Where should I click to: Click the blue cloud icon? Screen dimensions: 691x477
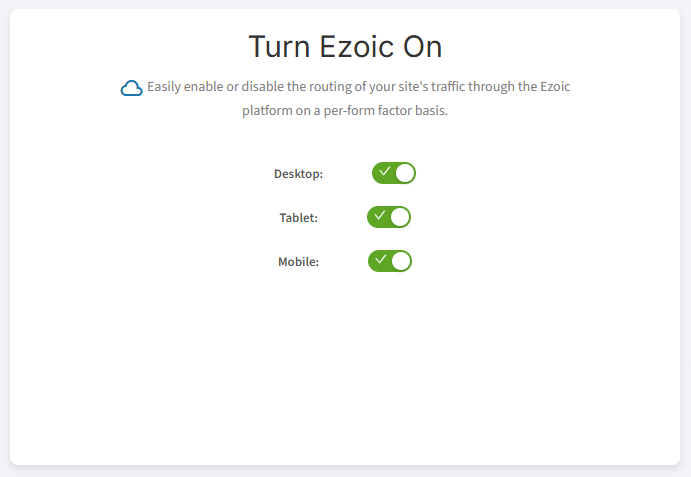pos(131,88)
